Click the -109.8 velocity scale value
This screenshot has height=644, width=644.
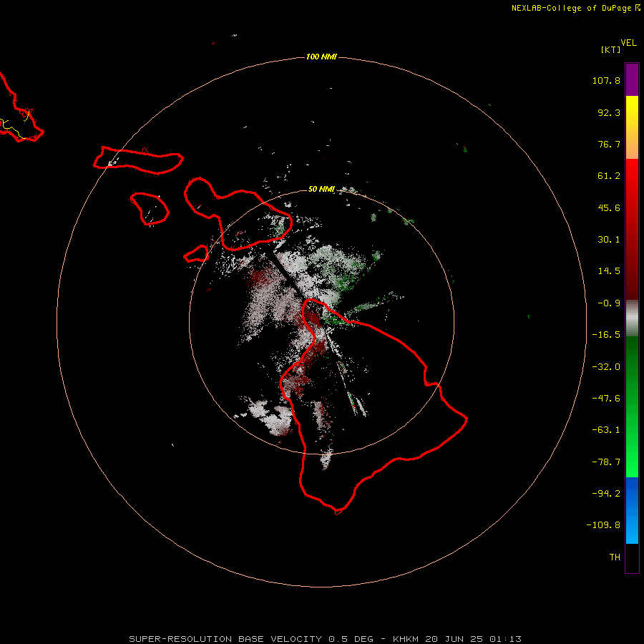tap(603, 525)
